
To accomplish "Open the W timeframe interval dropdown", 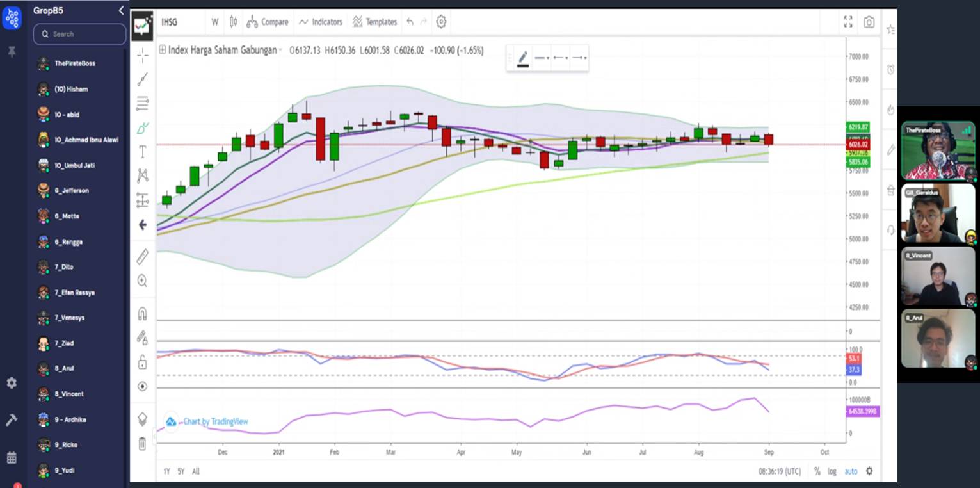I will coord(215,22).
